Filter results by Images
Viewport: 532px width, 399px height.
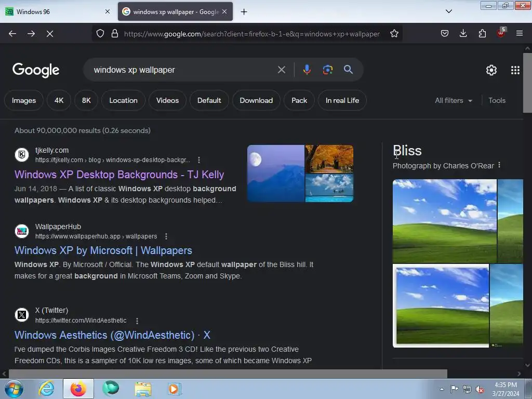tap(24, 100)
